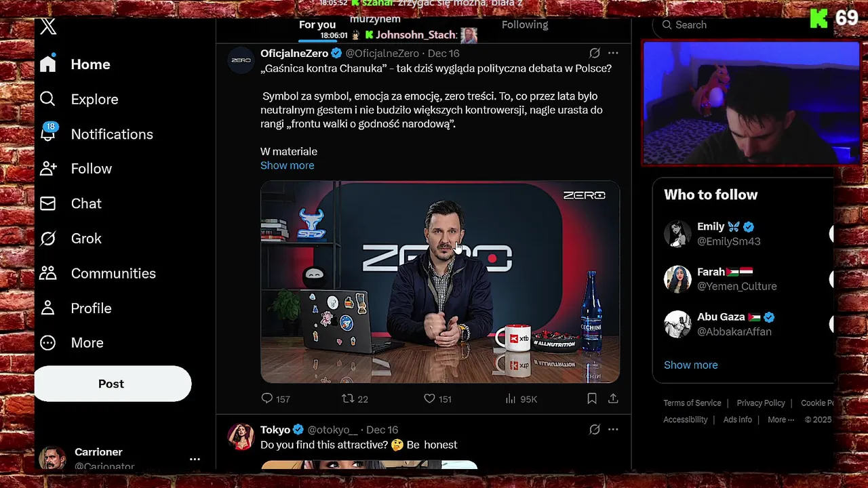Open Chat envelope icon
The width and height of the screenshot is (868, 488).
coord(47,203)
